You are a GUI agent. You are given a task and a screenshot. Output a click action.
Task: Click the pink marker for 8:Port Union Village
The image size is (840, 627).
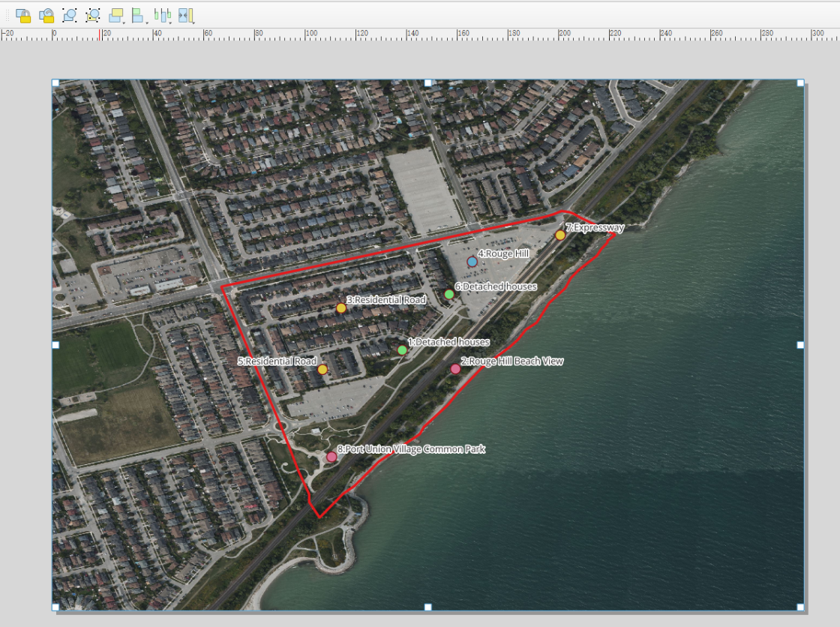(331, 457)
